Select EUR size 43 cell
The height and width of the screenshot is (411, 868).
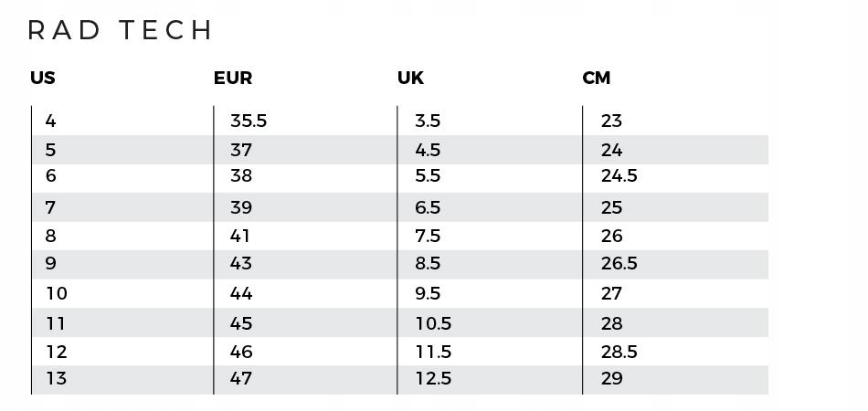click(x=241, y=263)
